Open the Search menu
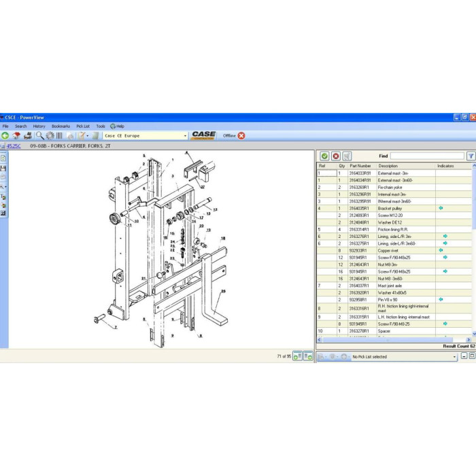476x476 pixels. (x=21, y=126)
